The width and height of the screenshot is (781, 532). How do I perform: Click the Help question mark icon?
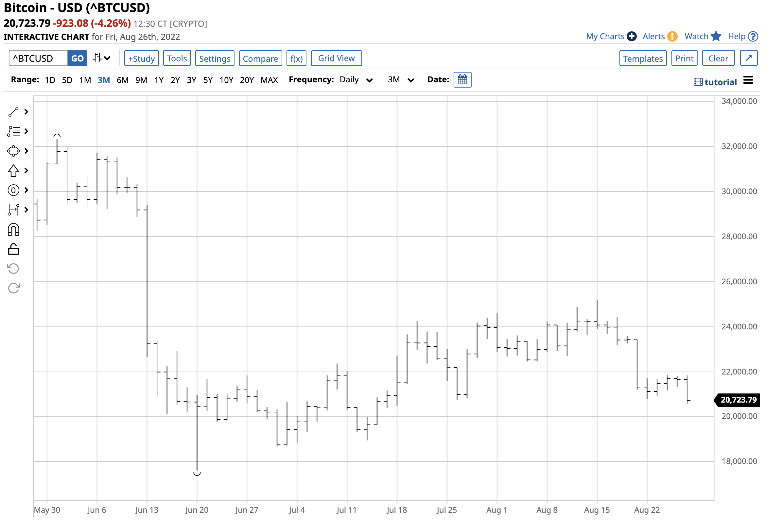coord(753,36)
